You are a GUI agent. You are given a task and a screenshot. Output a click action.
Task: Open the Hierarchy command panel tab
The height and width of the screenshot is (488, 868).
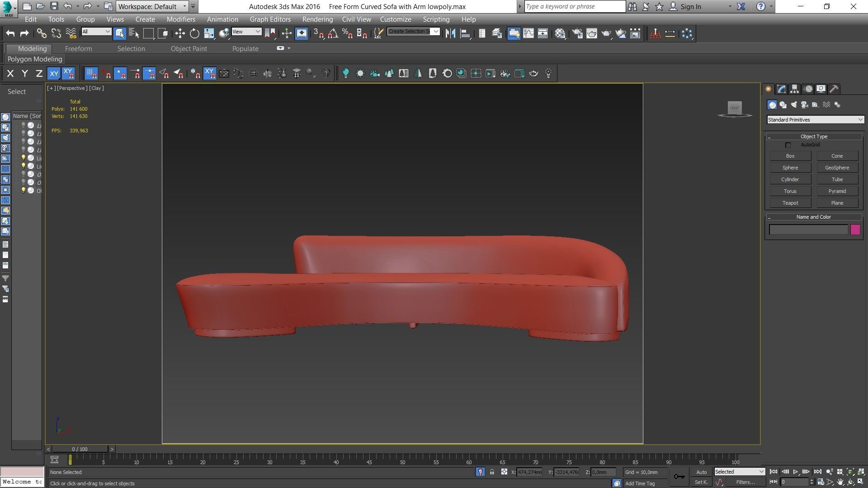[794, 89]
